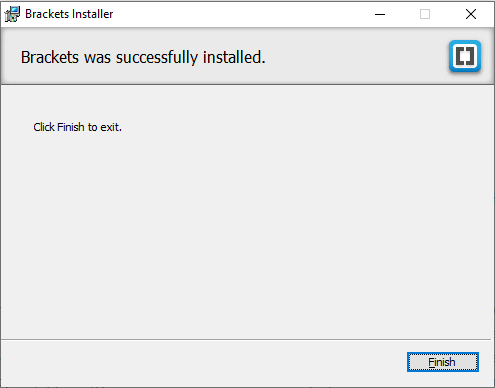Click the 'Click Finish to exit.' message
Screen dimensions: 495x388
click(77, 127)
